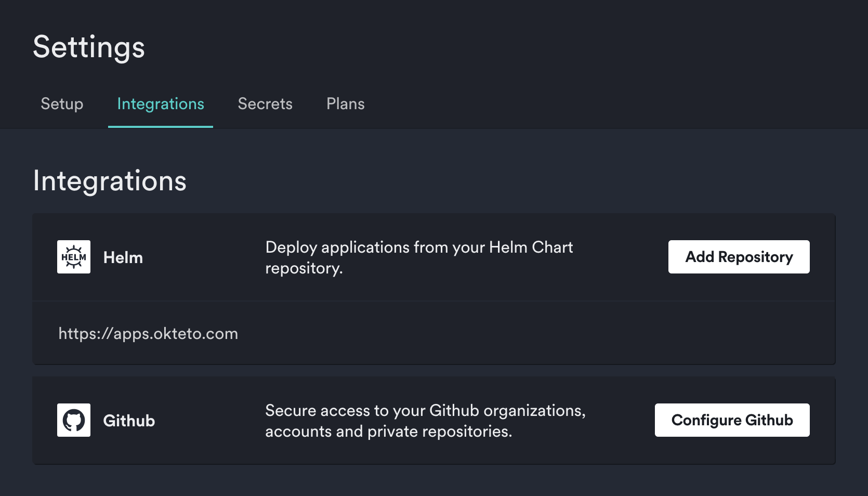Open the Setup tab
The width and height of the screenshot is (868, 496).
pyautogui.click(x=62, y=104)
